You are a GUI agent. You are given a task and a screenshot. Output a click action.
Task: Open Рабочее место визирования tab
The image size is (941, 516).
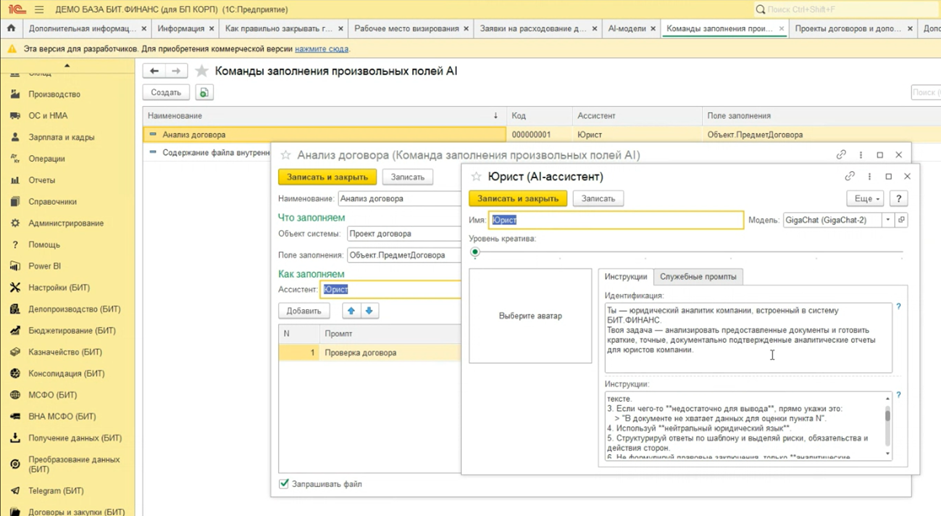(406, 28)
